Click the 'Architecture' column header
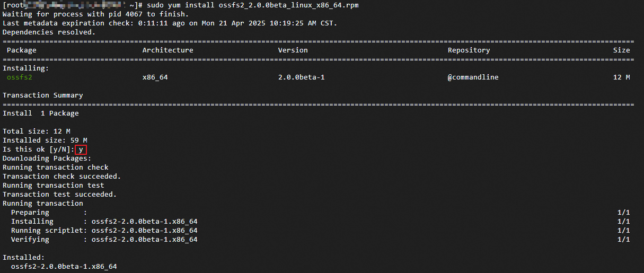Screen dimensions: 644x273 tap(168, 50)
